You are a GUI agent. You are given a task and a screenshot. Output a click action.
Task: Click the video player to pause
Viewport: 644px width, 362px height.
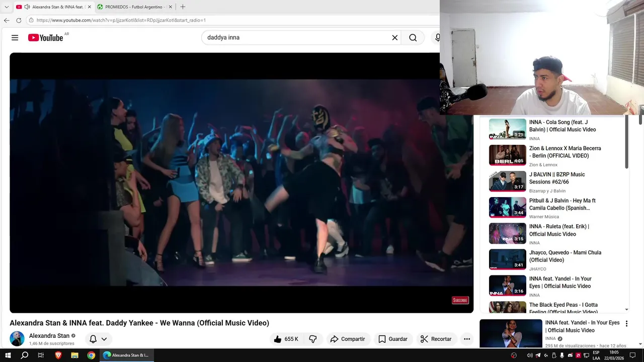tap(242, 183)
